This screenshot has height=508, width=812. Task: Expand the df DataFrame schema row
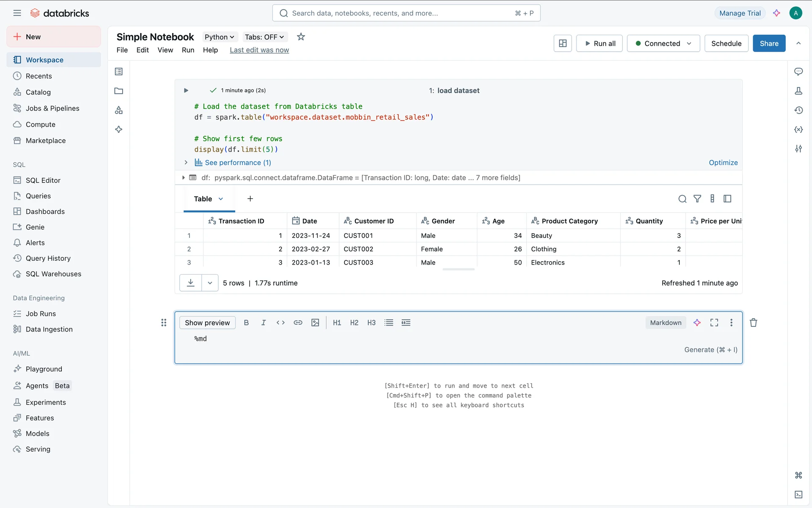[183, 178]
